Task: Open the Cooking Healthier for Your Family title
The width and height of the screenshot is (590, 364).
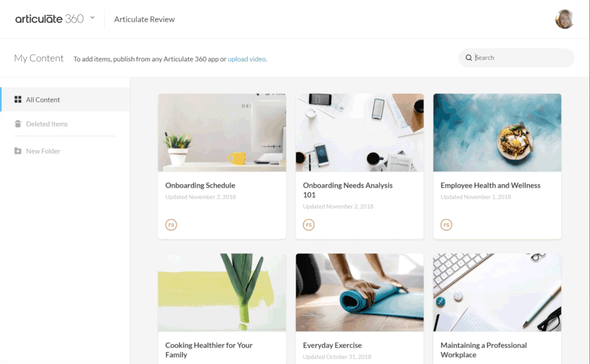Action: [x=209, y=350]
